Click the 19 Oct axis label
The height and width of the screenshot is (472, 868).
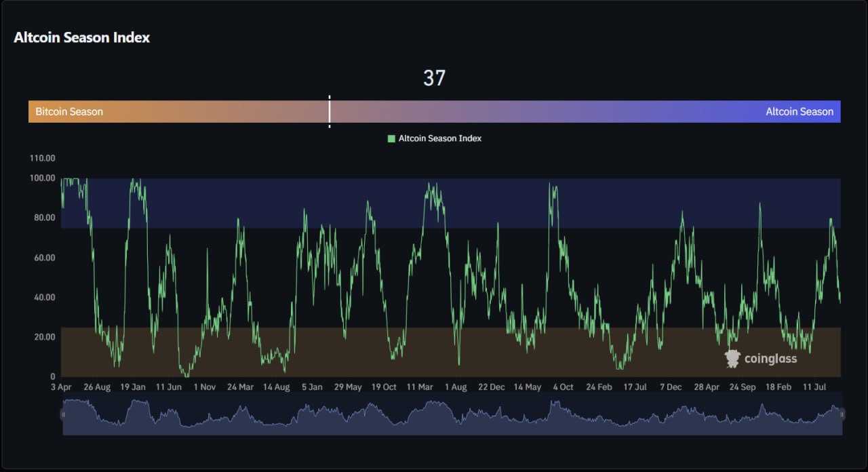pos(383,387)
